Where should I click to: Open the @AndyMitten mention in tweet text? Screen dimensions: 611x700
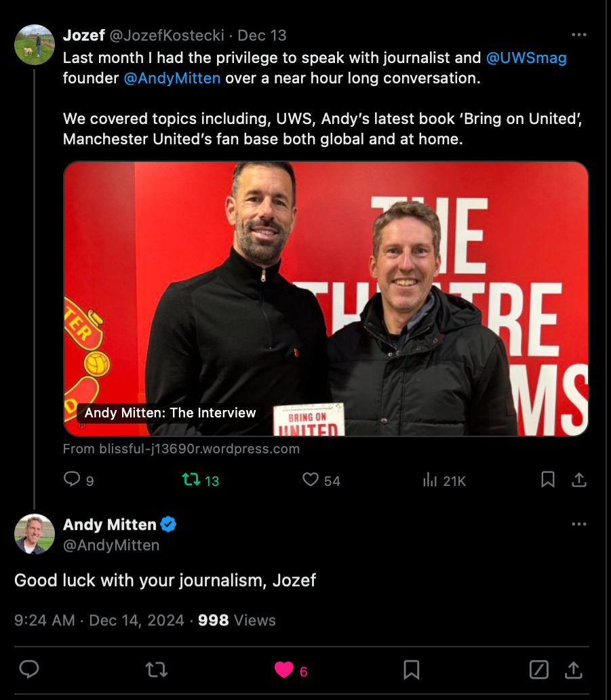pos(172,78)
